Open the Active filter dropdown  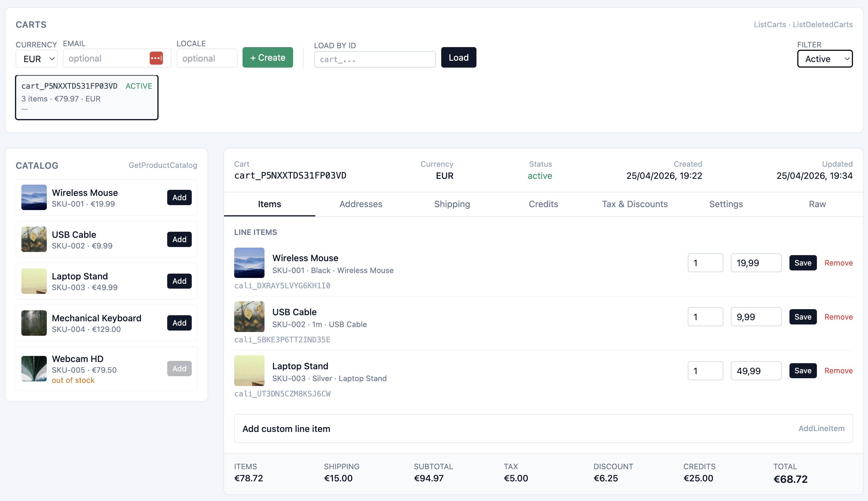[824, 59]
